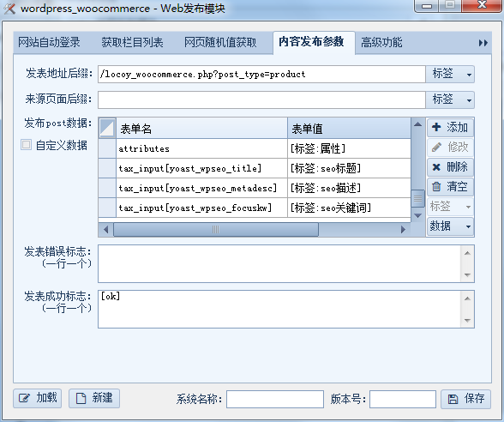Click the 加载 button
Viewport: 504px width, 422px height.
[x=38, y=398]
